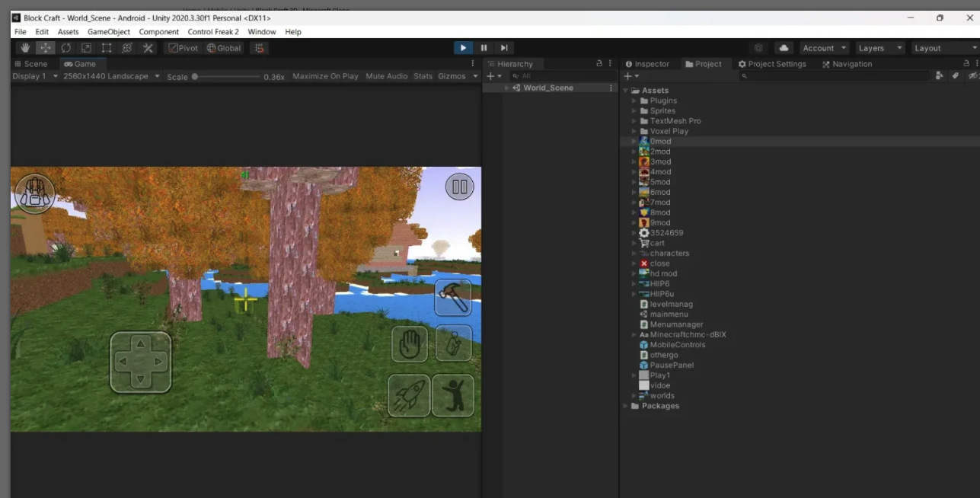Expand World_Scene in the Hierarchy
The height and width of the screenshot is (498, 980).
pyautogui.click(x=507, y=88)
